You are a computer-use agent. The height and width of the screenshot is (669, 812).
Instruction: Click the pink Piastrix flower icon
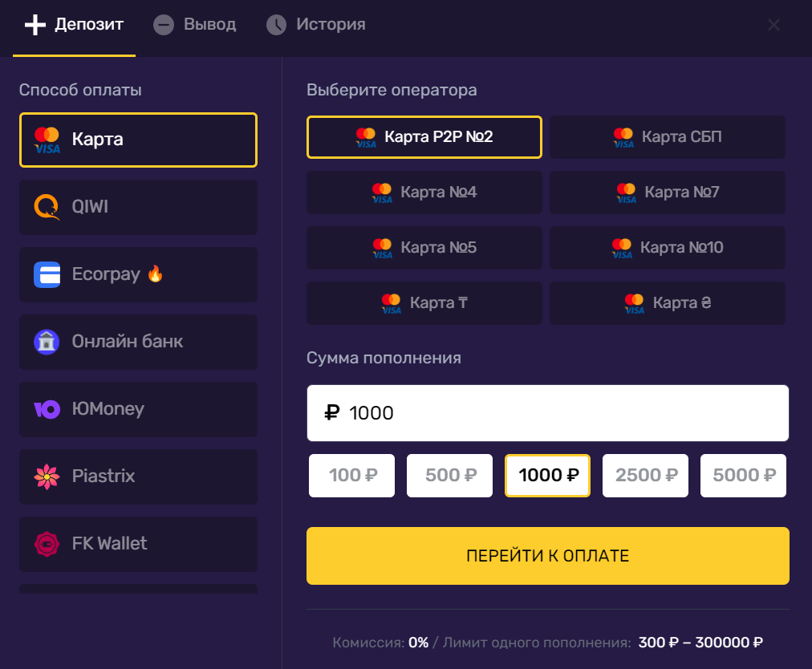coord(47,476)
